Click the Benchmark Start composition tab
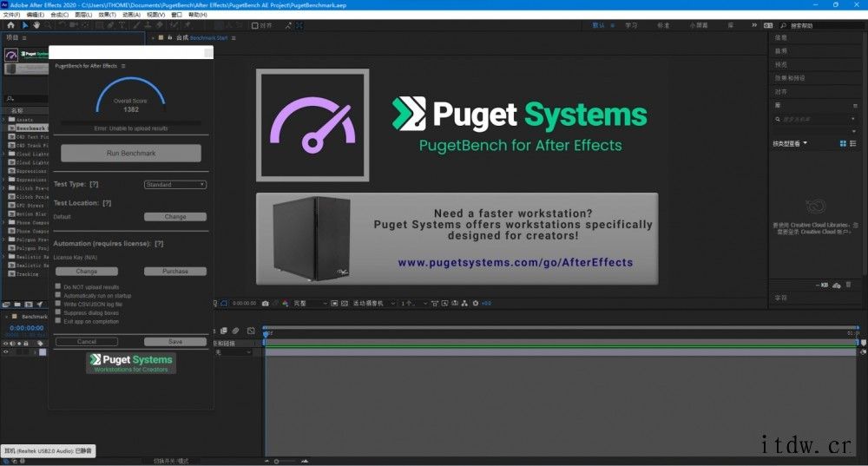The height and width of the screenshot is (466, 868). click(208, 37)
